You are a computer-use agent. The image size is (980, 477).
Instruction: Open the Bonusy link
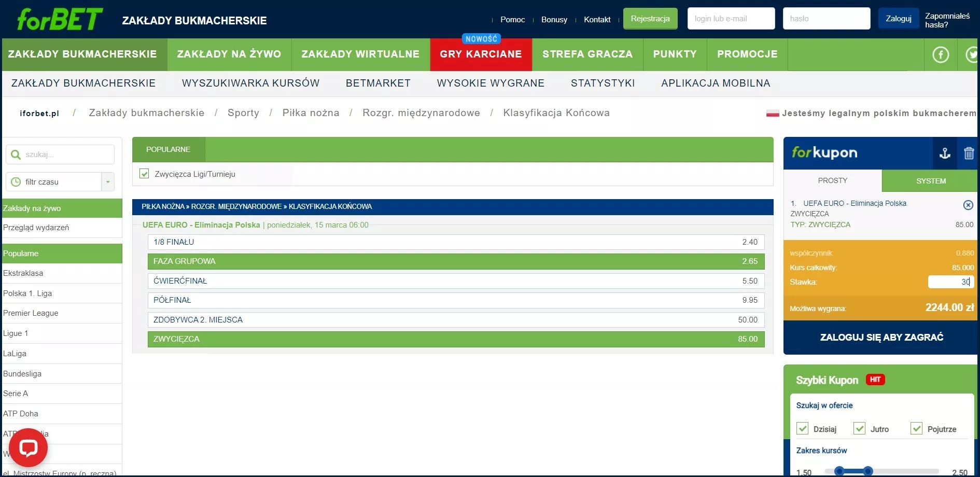click(554, 20)
